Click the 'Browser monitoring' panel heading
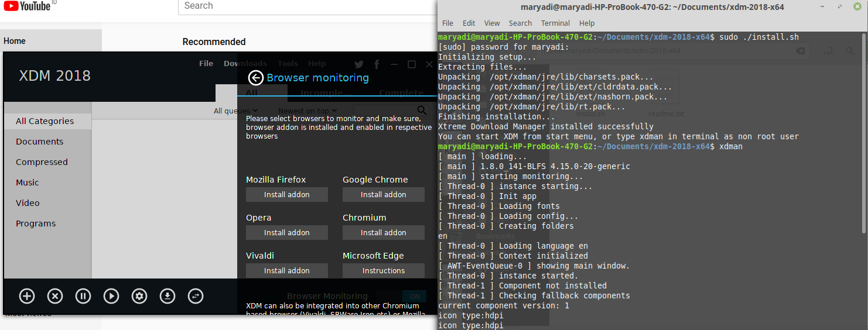This screenshot has width=868, height=330. click(318, 78)
